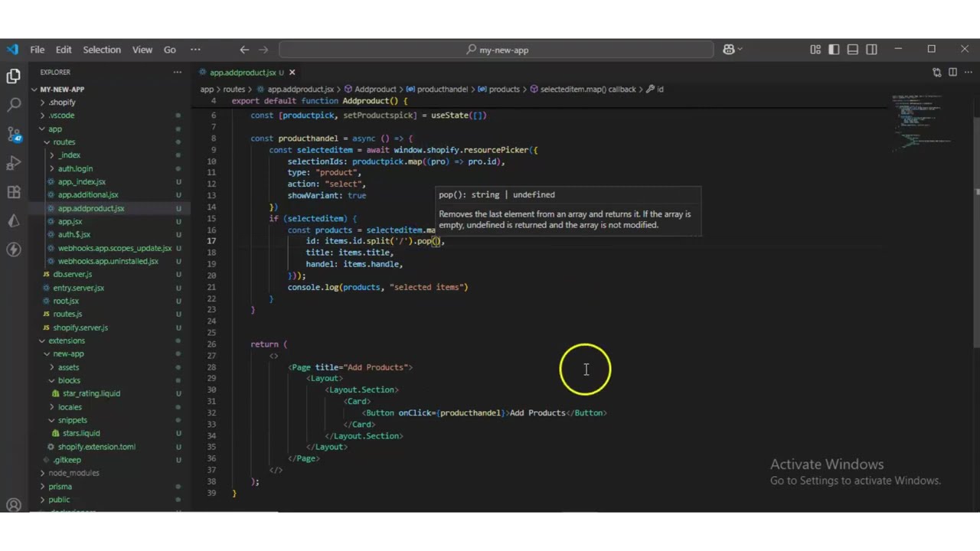The image size is (980, 551).
Task: Click the Addproduct breadcrumb
Action: [375, 89]
